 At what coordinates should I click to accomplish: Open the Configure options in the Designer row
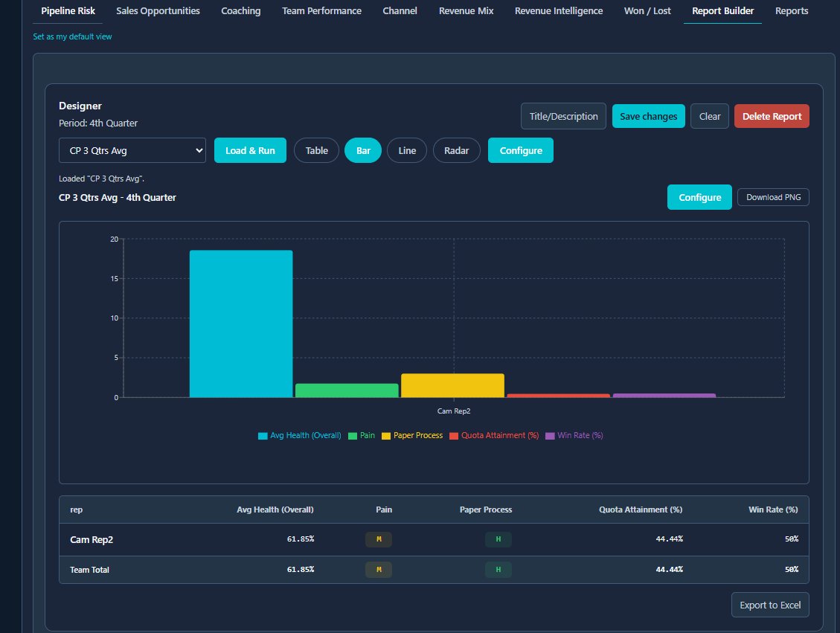click(x=520, y=150)
